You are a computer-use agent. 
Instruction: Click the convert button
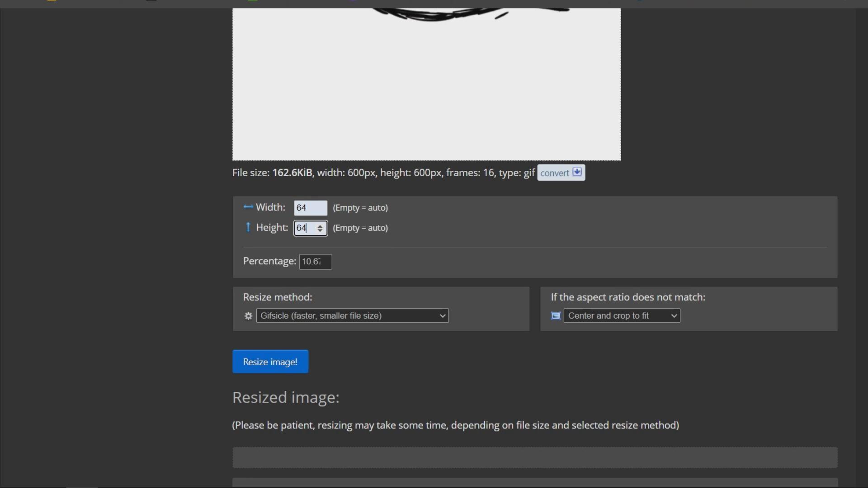(561, 173)
